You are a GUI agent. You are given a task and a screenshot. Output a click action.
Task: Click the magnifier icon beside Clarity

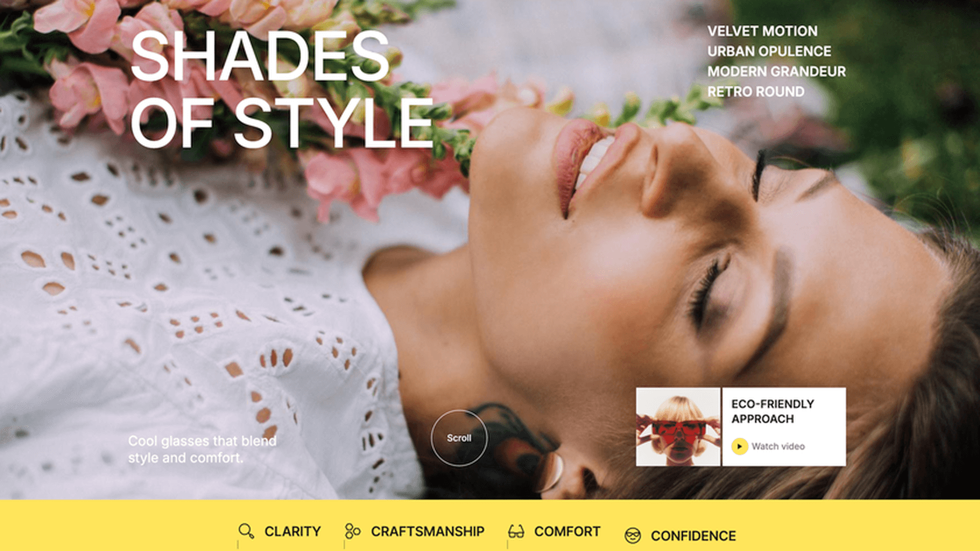tap(246, 531)
